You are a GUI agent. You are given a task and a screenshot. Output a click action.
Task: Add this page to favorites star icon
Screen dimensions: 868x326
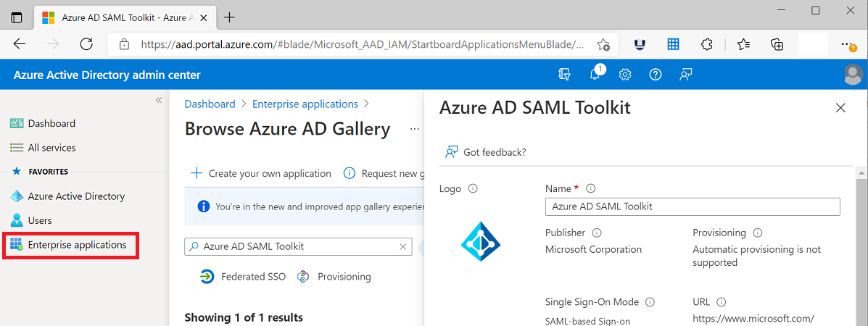coord(603,44)
